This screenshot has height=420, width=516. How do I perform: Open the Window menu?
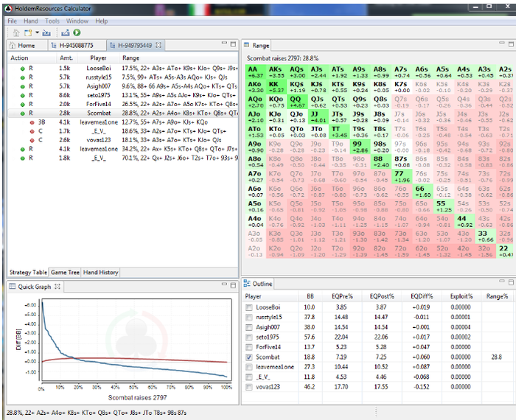point(77,21)
